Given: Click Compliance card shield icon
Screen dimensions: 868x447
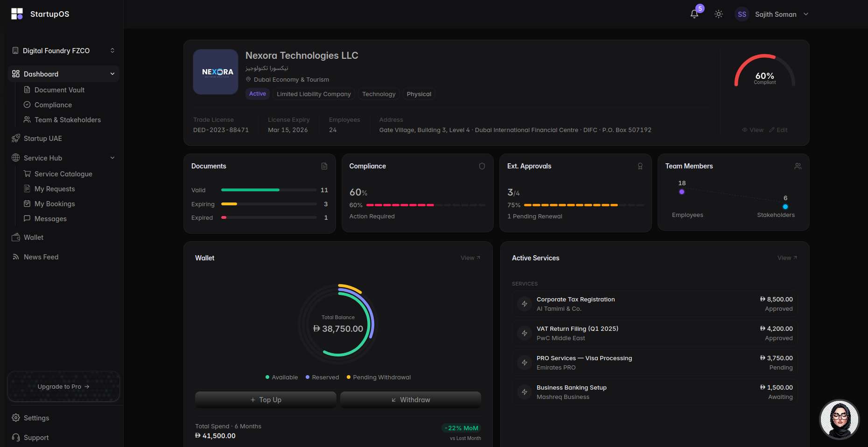Looking at the screenshot, I should 482,166.
